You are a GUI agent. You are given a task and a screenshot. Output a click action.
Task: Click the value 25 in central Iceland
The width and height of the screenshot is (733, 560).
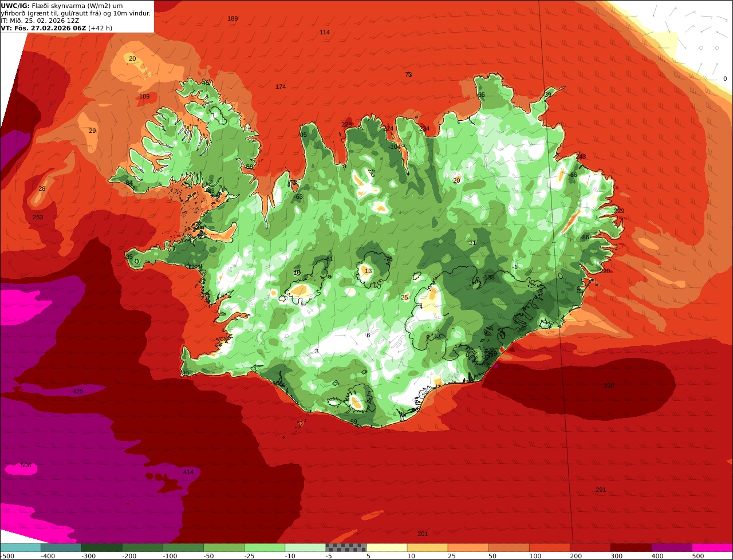(x=405, y=298)
